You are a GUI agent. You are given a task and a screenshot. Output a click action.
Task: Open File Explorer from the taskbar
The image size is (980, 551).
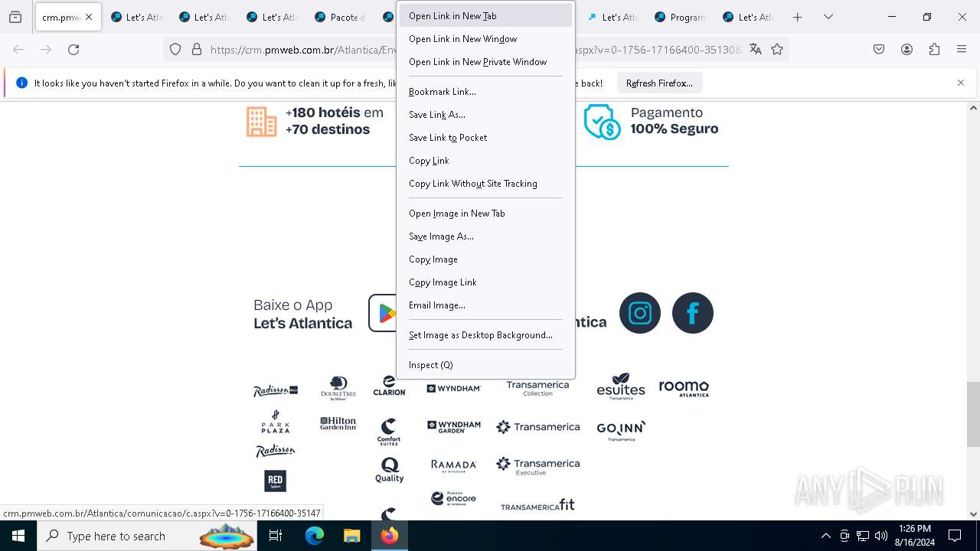pyautogui.click(x=351, y=536)
